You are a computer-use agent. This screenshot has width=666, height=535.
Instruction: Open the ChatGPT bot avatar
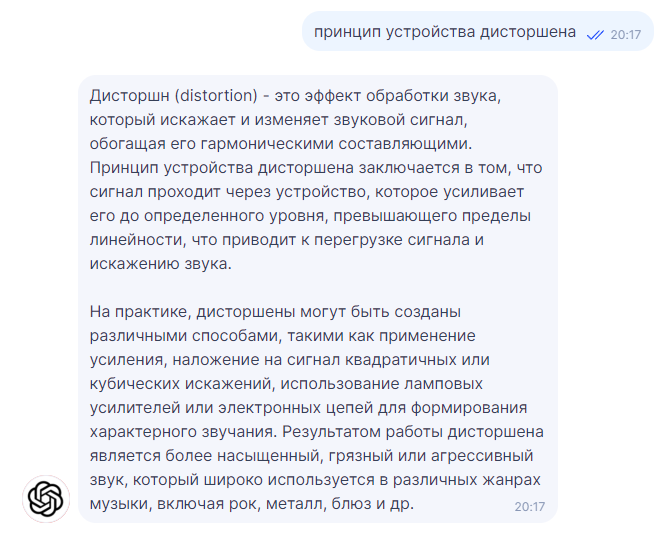click(x=46, y=499)
